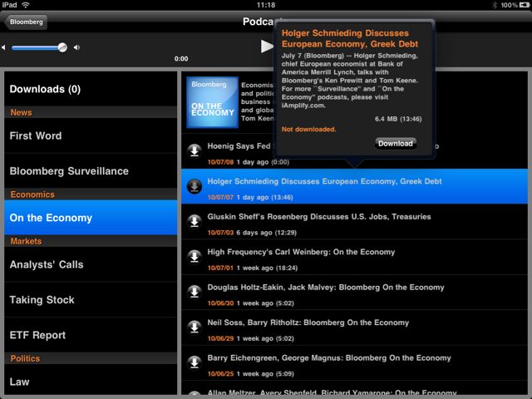This screenshot has width=532, height=399.
Task: Click the News section header
Action: click(91, 112)
